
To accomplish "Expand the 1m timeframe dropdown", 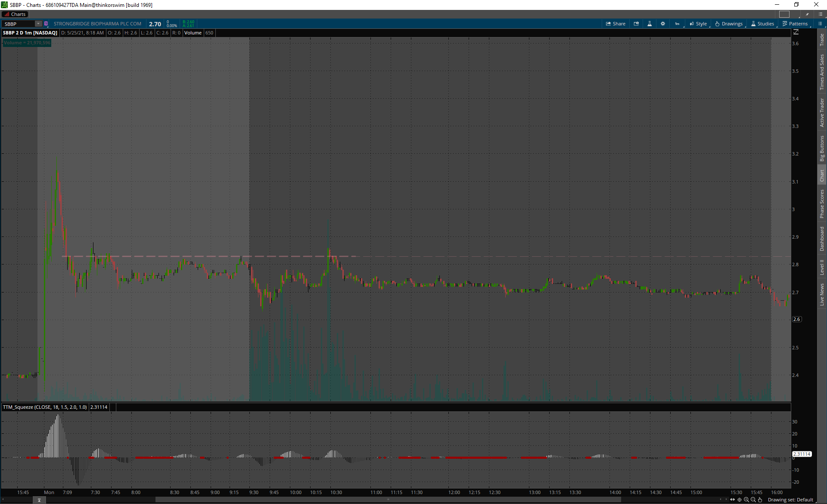I will (678, 24).
